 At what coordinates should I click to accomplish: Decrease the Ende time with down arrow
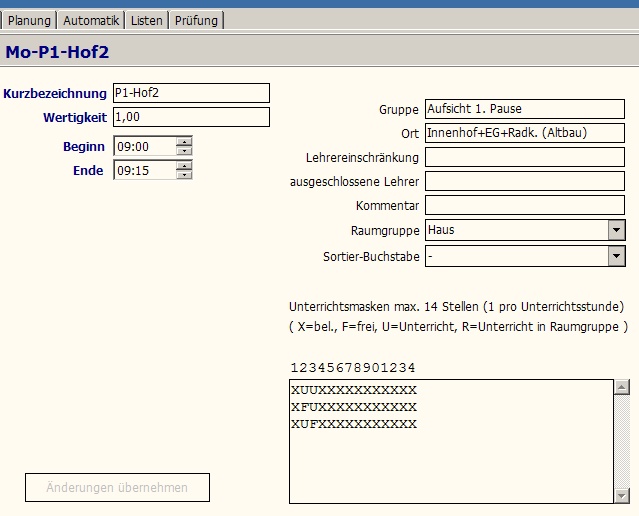[x=184, y=175]
